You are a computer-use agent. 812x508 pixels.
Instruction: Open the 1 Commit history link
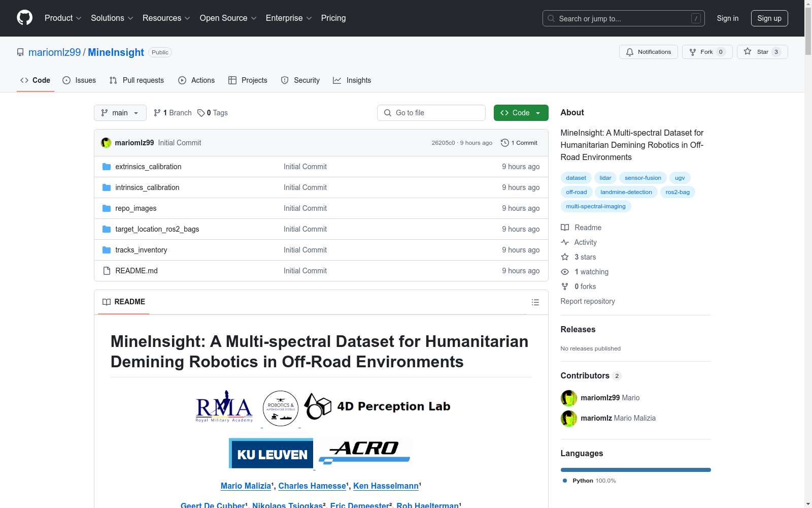coord(519,143)
